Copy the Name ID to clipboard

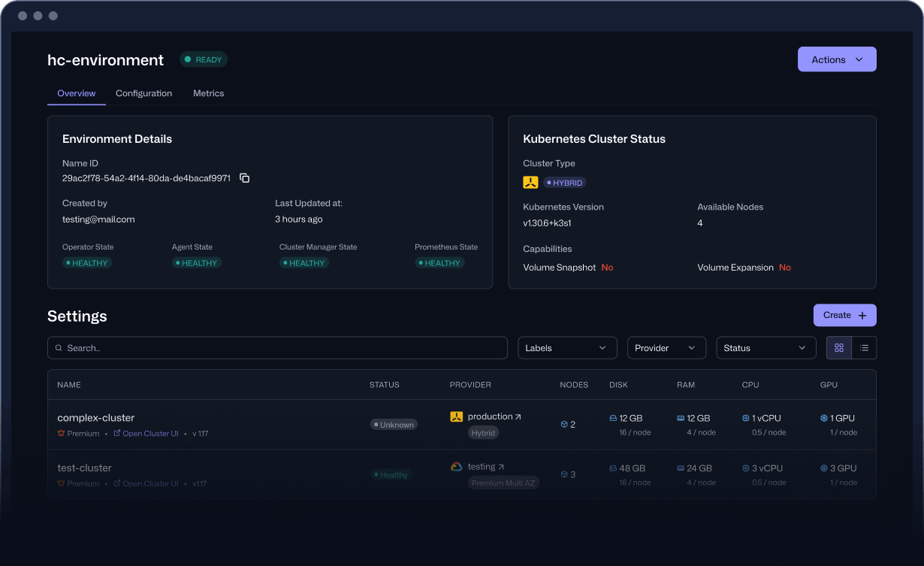tap(244, 178)
